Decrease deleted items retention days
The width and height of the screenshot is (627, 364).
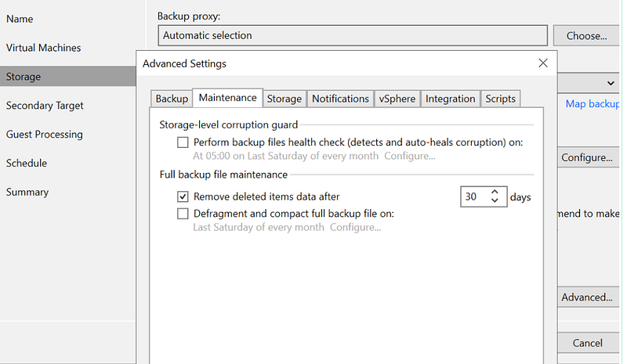(x=495, y=201)
